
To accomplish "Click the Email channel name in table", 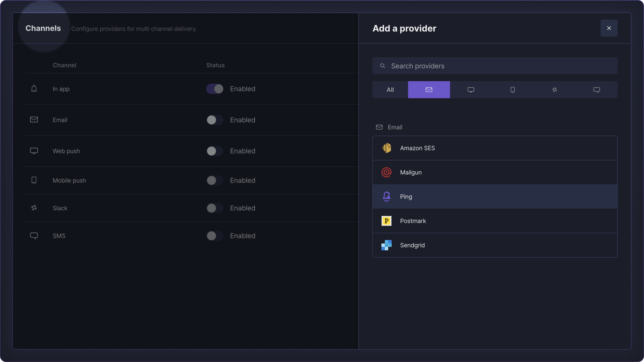I will (x=60, y=120).
